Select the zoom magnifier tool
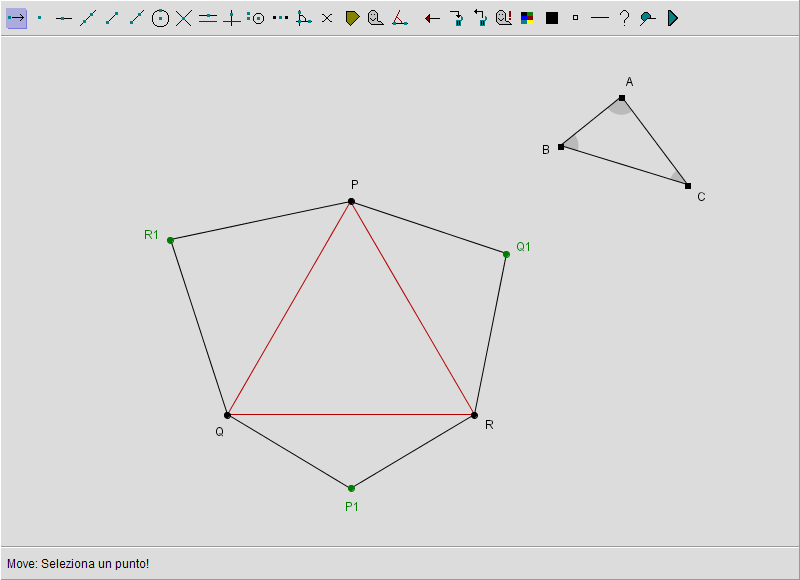Viewport: 800px width, 580px height. pyautogui.click(x=648, y=18)
